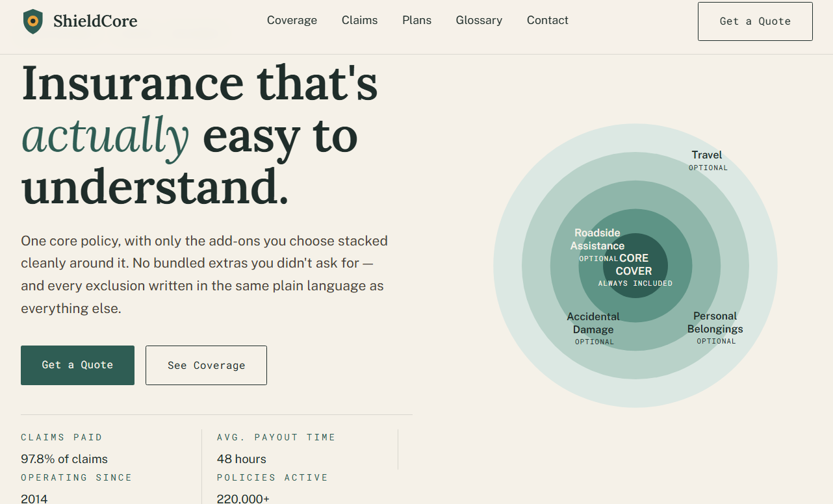Click the italic word 'actually' in headline
This screenshot has height=504, width=833.
(x=105, y=136)
